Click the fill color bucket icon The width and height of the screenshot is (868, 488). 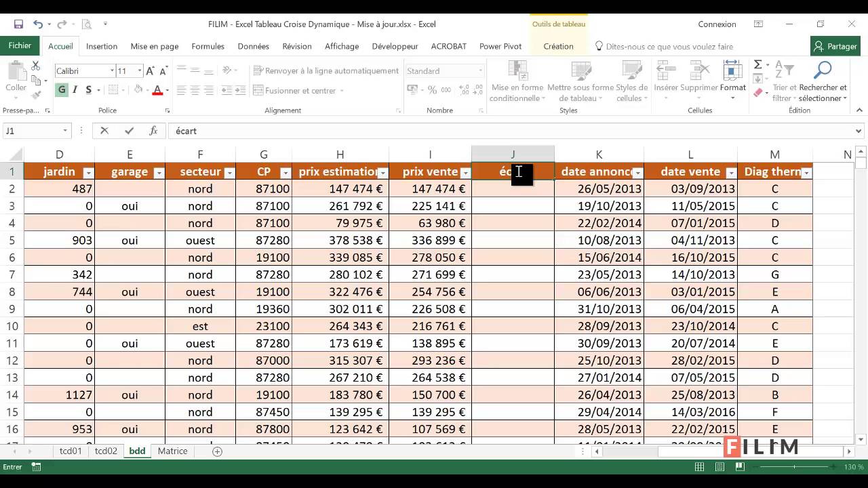click(138, 90)
